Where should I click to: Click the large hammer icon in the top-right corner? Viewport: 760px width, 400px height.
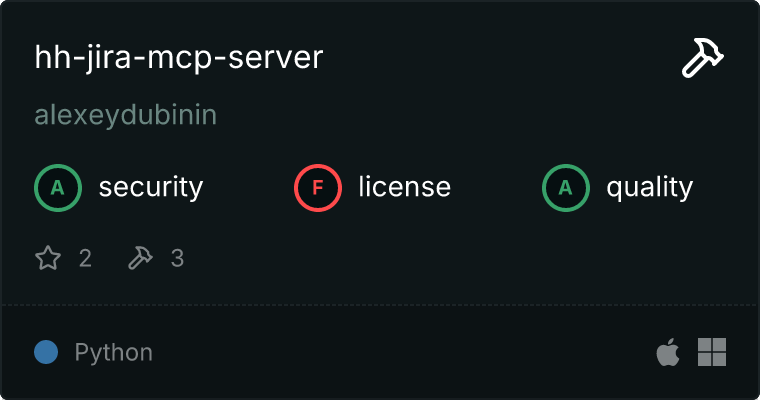(703, 58)
